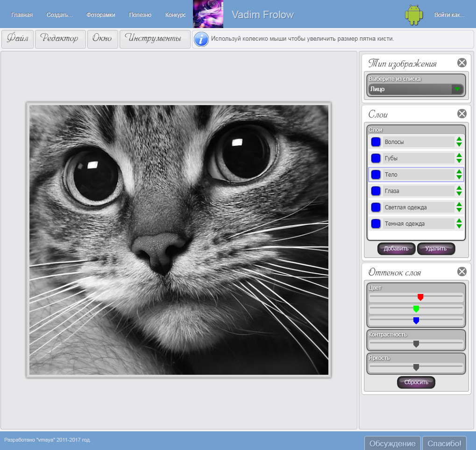Image resolution: width=476 pixels, height=450 pixels.
Task: Close the Оттенок слоя panel
Action: pos(462,271)
